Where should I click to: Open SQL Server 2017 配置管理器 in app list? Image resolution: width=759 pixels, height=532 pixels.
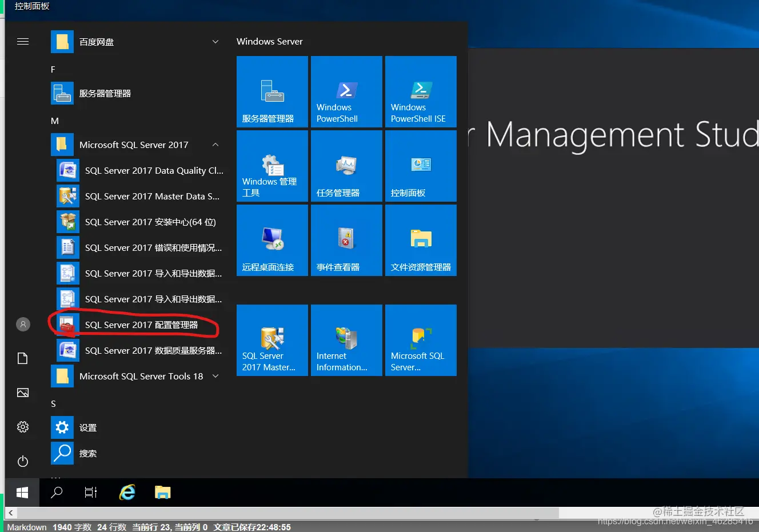point(139,325)
